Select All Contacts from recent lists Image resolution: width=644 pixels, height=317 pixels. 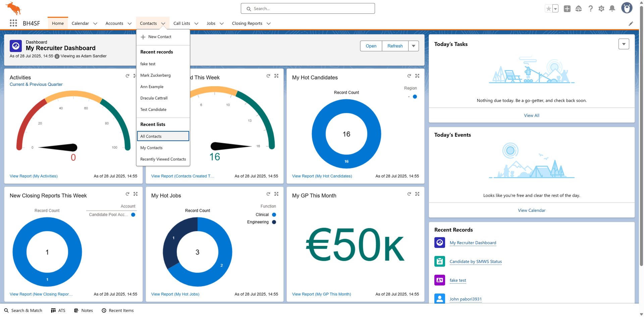coord(163,136)
